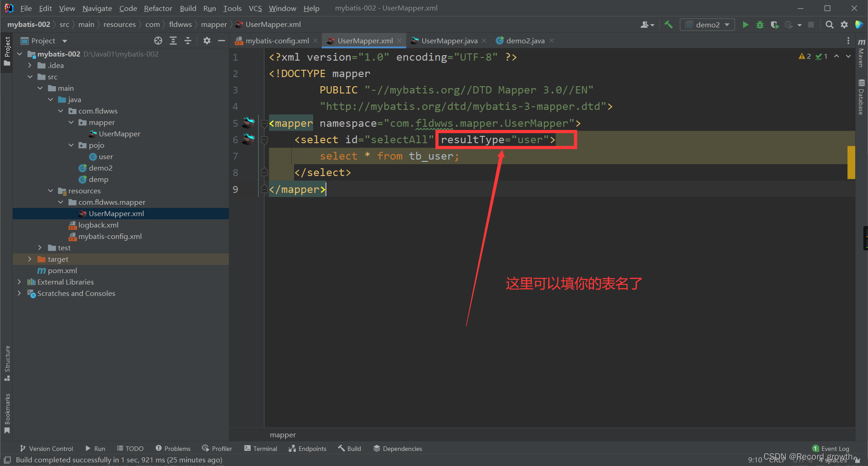Open the Profiler tool window
868x466 pixels.
pyautogui.click(x=217, y=449)
